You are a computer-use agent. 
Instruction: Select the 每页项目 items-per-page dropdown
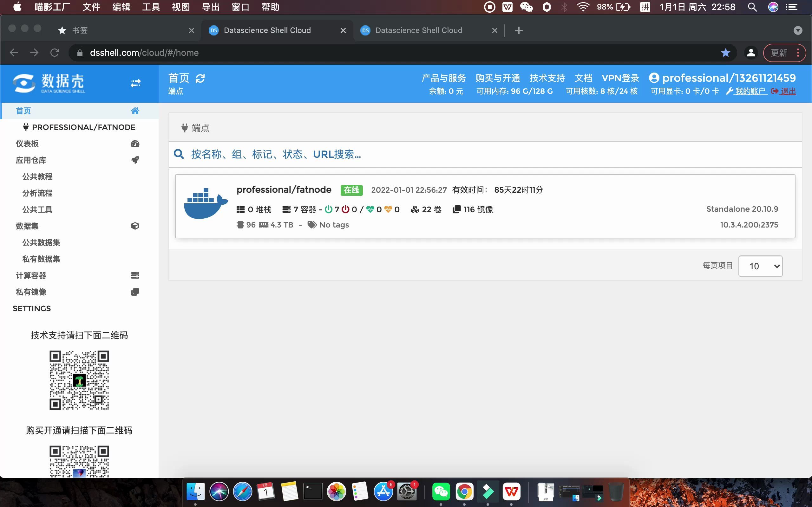(x=760, y=266)
